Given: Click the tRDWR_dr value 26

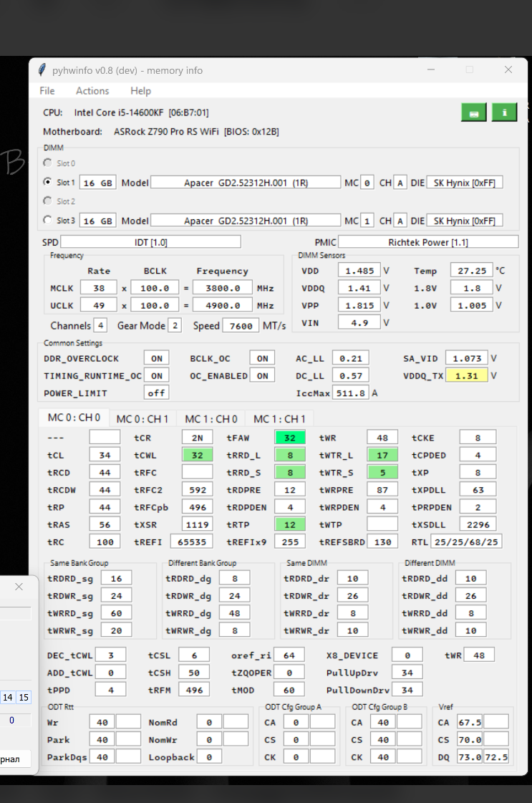Looking at the screenshot, I should point(353,596).
